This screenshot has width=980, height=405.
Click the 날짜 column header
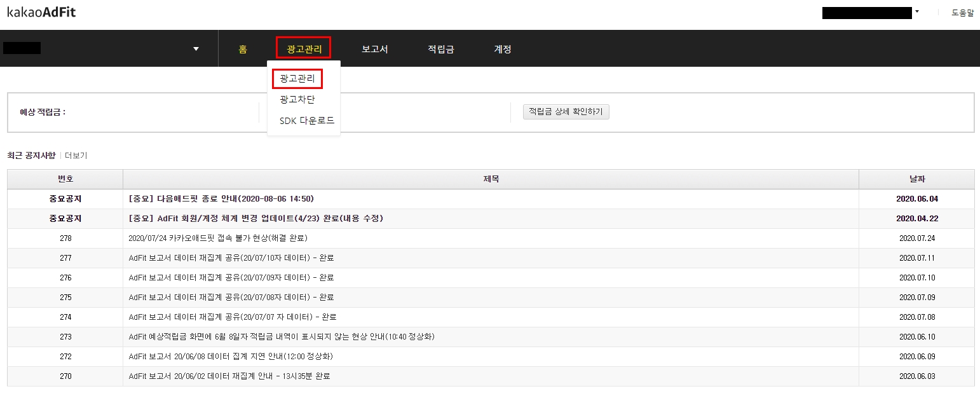click(x=917, y=179)
